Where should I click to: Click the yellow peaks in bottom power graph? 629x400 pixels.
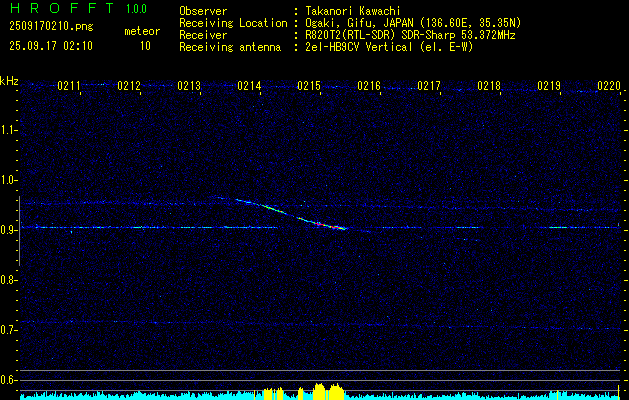(x=320, y=391)
